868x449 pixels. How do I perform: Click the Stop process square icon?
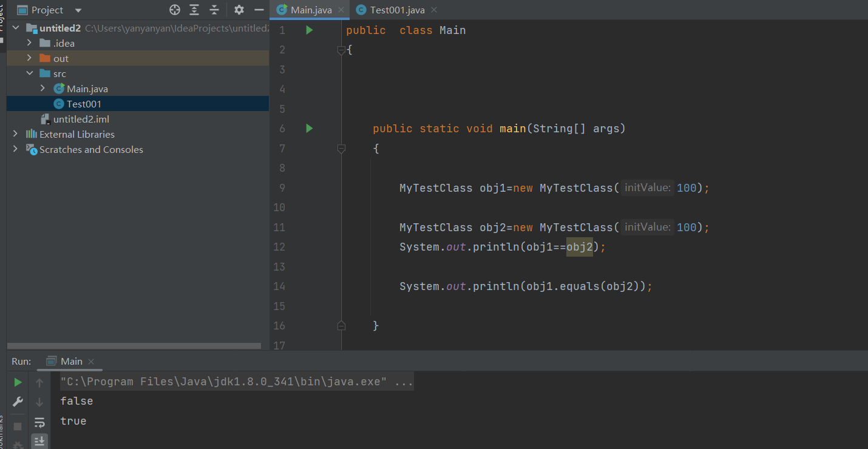click(x=18, y=427)
